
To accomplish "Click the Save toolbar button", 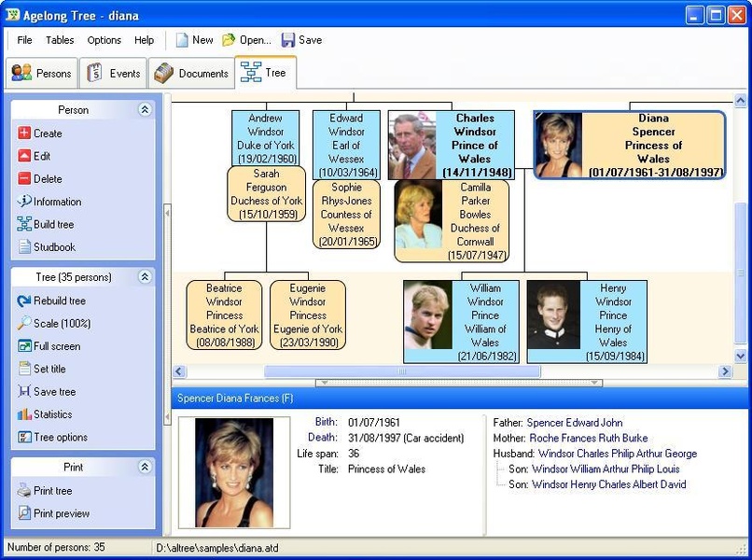I will [301, 40].
